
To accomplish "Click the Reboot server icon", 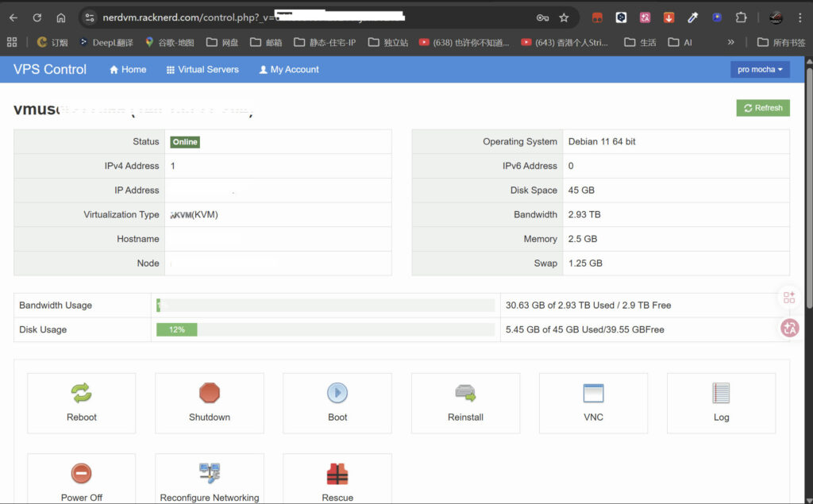I will click(x=81, y=393).
